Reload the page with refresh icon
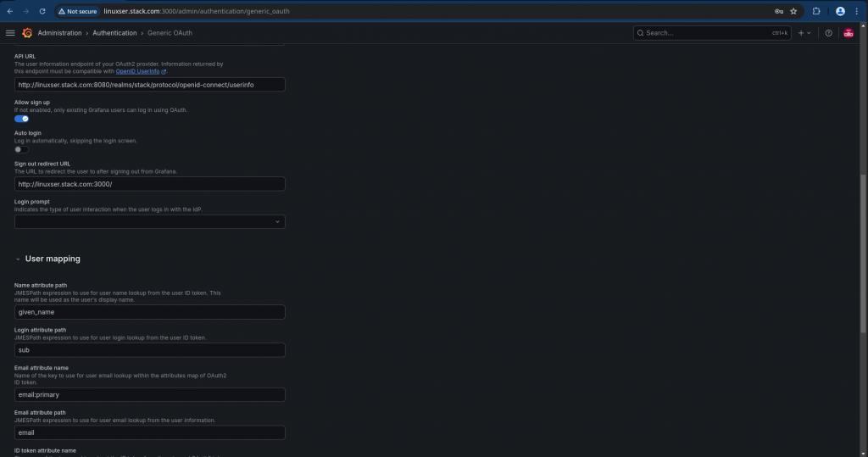 click(x=42, y=11)
